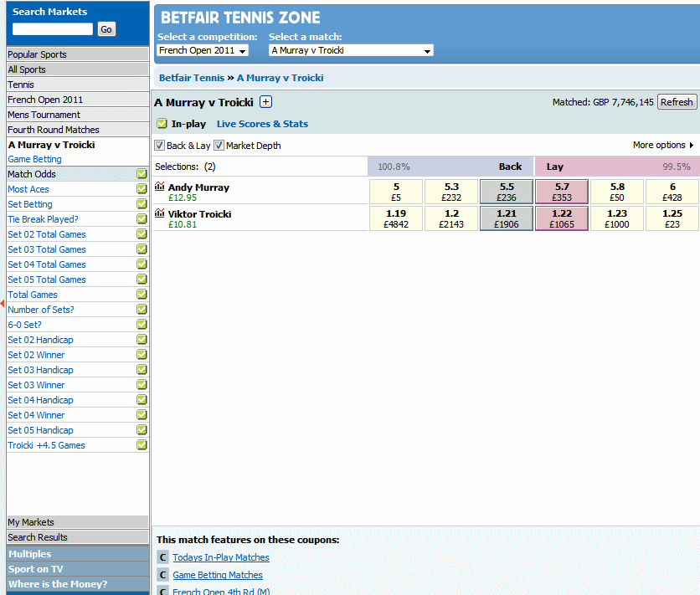Open Live Scores & Stats link
The height and width of the screenshot is (595, 700).
click(263, 124)
